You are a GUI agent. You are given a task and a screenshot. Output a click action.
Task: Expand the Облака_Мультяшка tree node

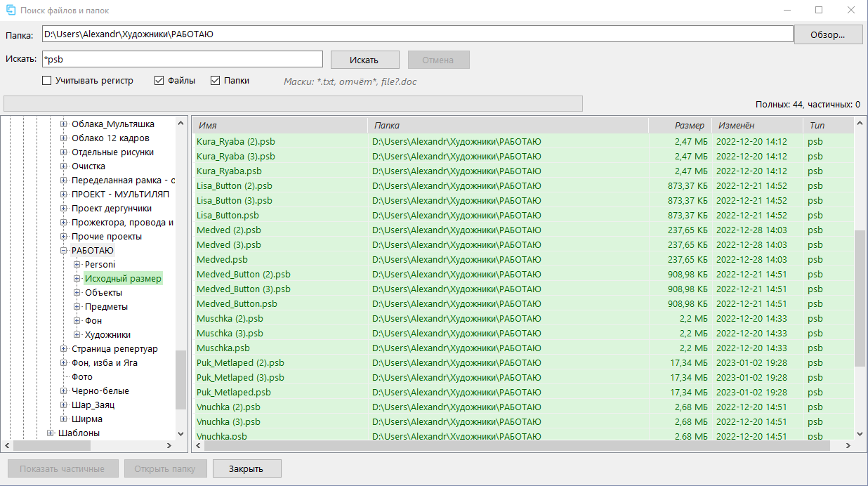coord(64,124)
